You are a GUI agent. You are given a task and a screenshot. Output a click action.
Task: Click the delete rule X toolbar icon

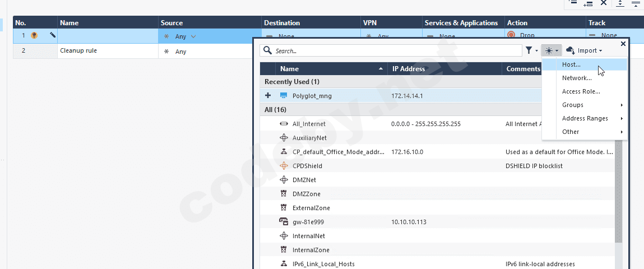[603, 3]
